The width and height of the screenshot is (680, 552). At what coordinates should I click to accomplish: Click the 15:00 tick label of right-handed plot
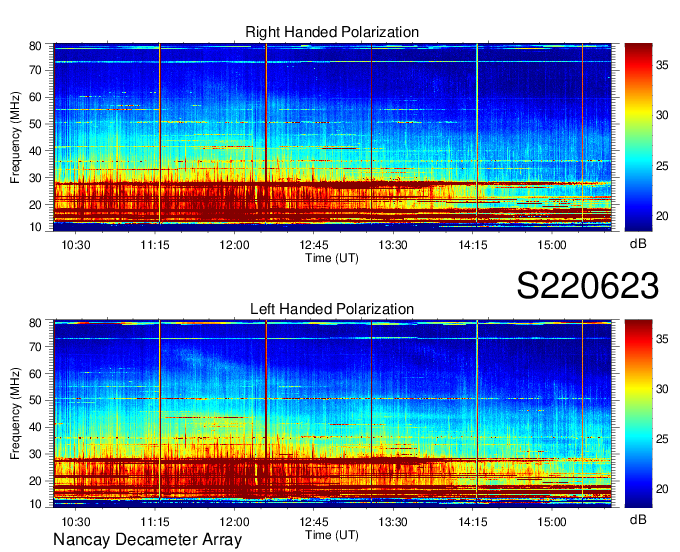pos(552,245)
